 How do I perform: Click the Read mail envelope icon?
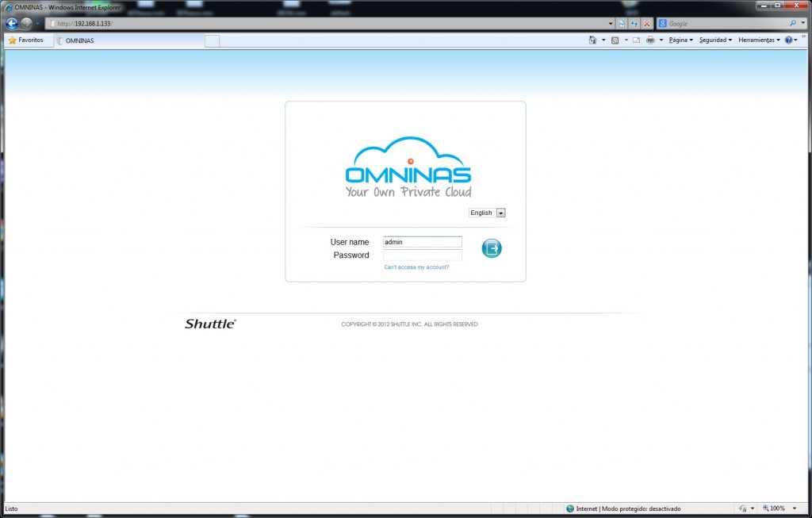tap(636, 40)
